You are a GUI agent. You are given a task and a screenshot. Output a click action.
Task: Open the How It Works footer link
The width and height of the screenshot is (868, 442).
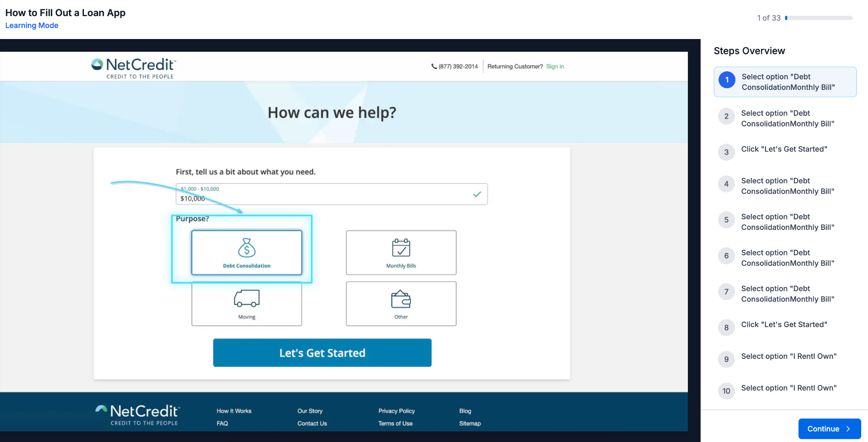point(234,411)
